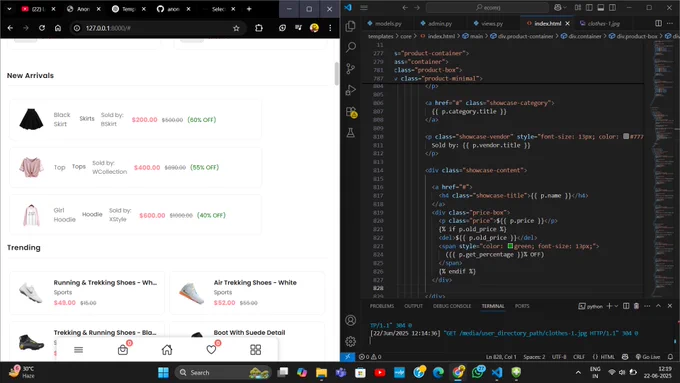Image resolution: width=680 pixels, height=383 pixels.
Task: Click the HTML language mode in status bar
Action: click(x=608, y=357)
